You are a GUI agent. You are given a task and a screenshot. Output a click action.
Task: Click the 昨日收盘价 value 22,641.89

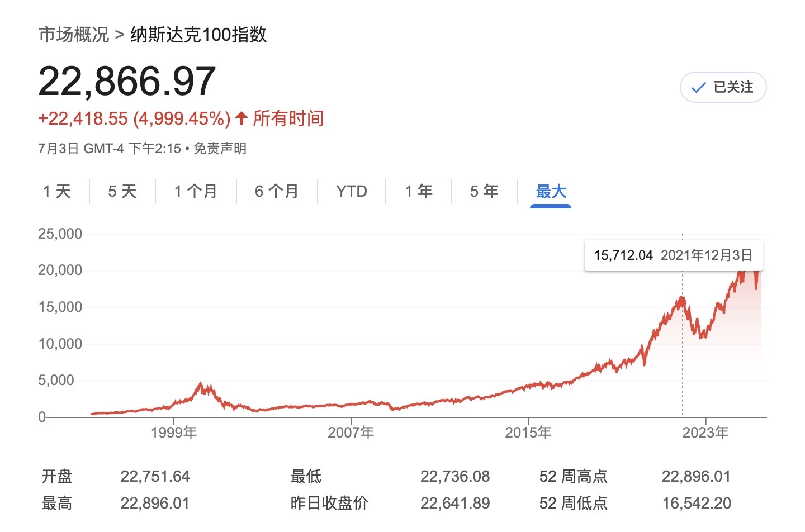point(455,503)
